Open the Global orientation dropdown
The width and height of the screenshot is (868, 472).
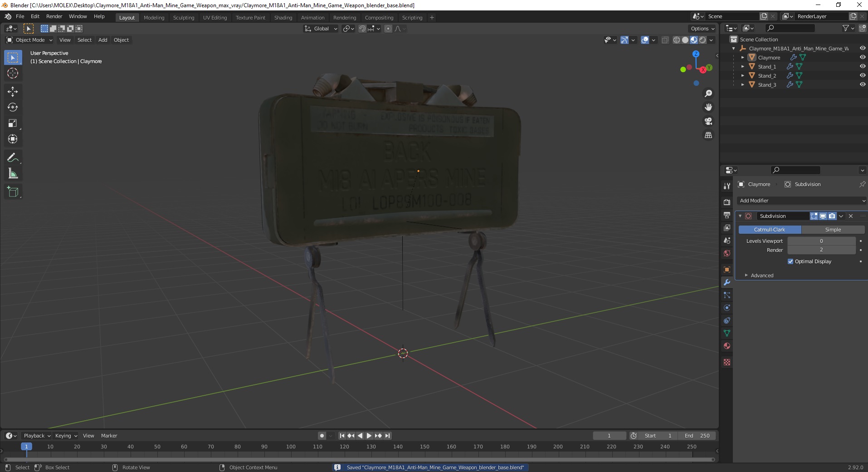tap(321, 29)
